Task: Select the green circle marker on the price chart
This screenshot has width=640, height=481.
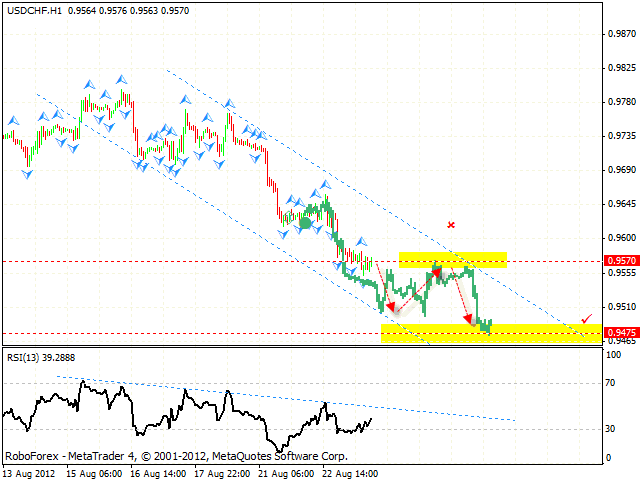Action: [306, 223]
